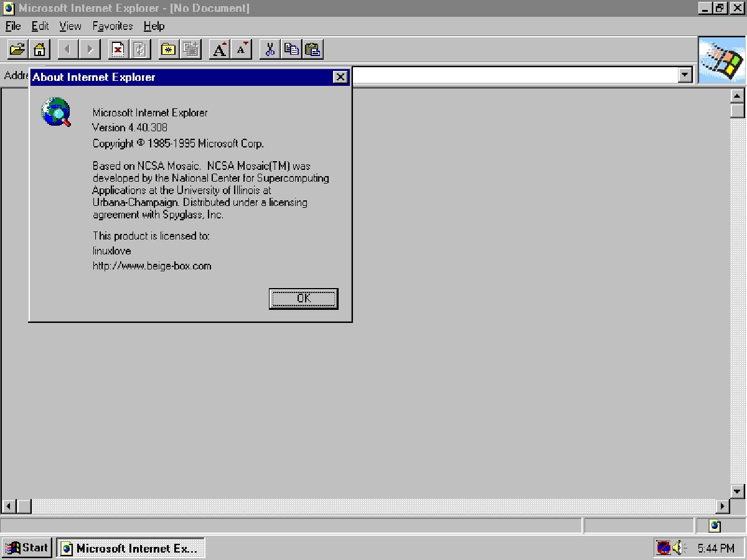Click the horizontal scrollbar left arrow
Viewport: 747px width, 560px height.
click(x=9, y=506)
